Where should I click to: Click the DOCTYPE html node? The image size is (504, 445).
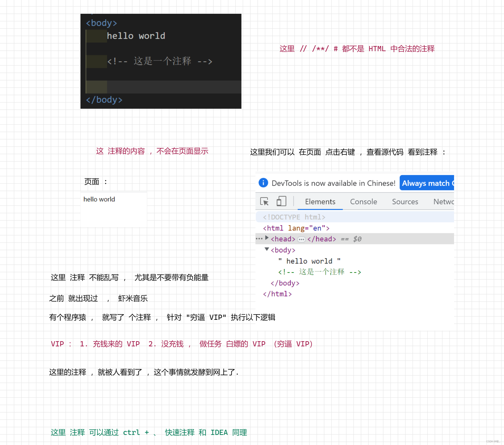pyautogui.click(x=294, y=216)
